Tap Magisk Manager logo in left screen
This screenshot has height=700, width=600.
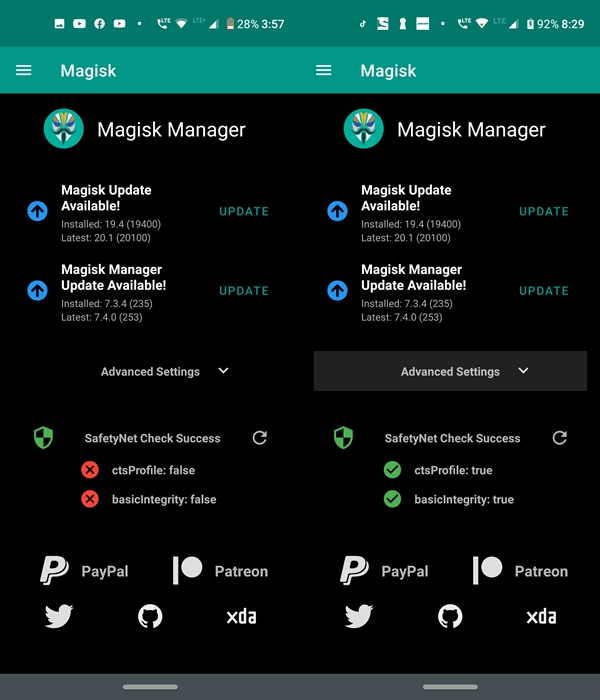(x=63, y=129)
